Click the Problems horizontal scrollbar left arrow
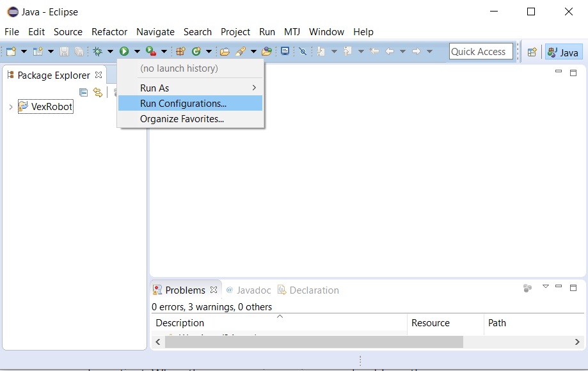This screenshot has width=588, height=371. point(158,342)
